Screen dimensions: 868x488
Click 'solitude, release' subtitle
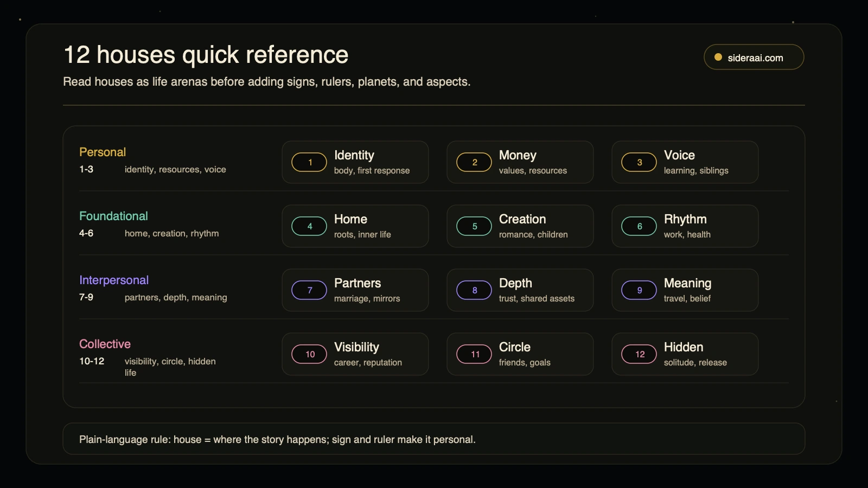point(695,362)
